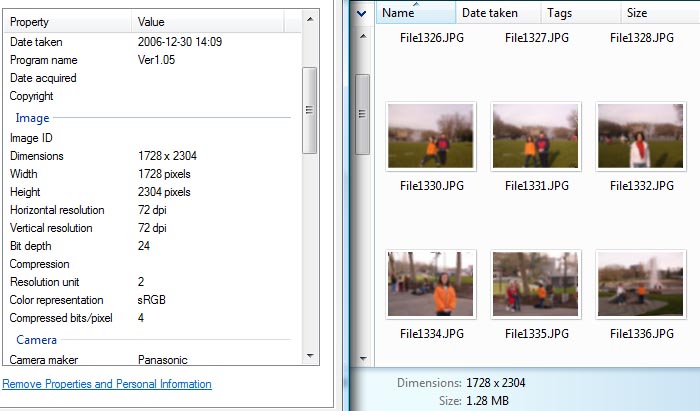Screen dimensions: 700x411
Task: Expand the chevron left of Name column
Action: click(360, 14)
